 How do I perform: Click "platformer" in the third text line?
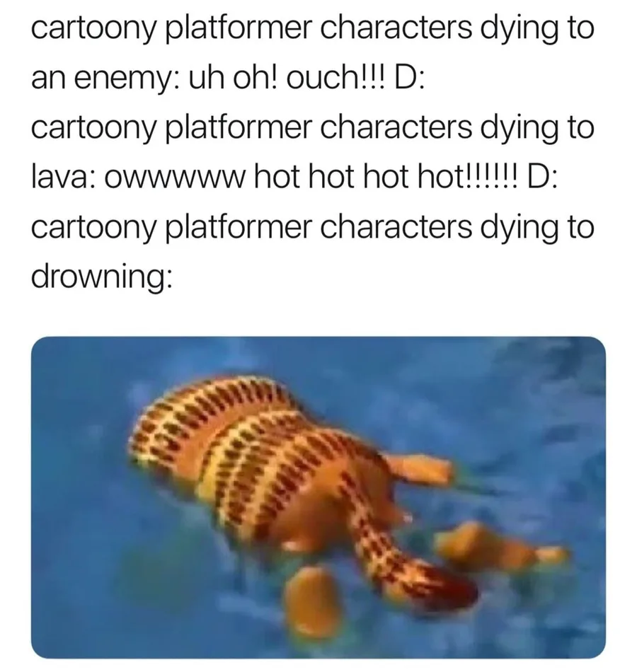pyautogui.click(x=238, y=129)
